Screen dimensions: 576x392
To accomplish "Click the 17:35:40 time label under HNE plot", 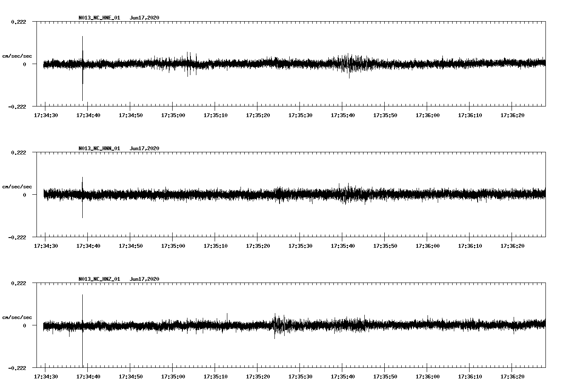I will point(343,115).
